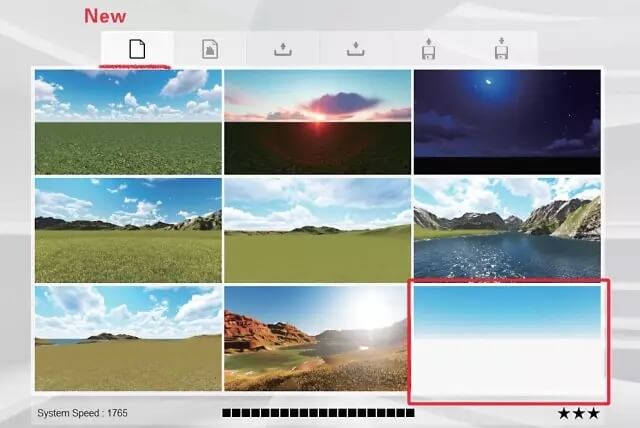Image resolution: width=640 pixels, height=428 pixels.
Task: Select the rolling green hills scene thumbnail
Action: [x=317, y=230]
